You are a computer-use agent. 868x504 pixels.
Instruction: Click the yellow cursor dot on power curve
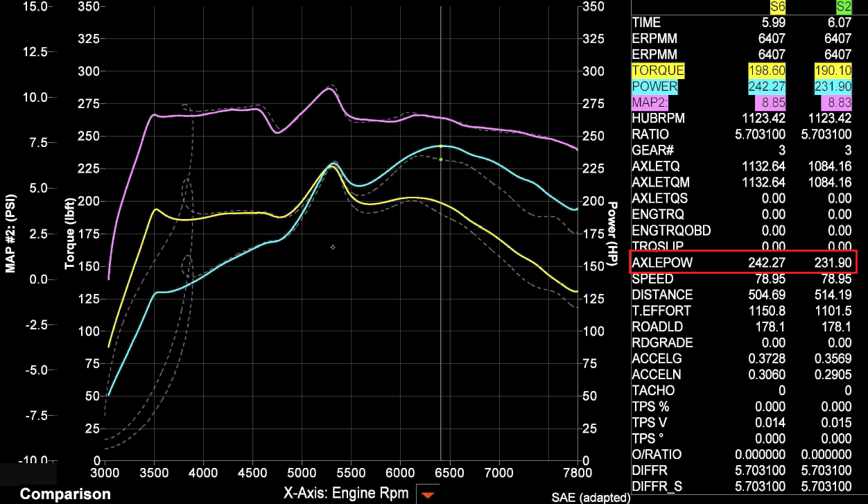tap(441, 146)
